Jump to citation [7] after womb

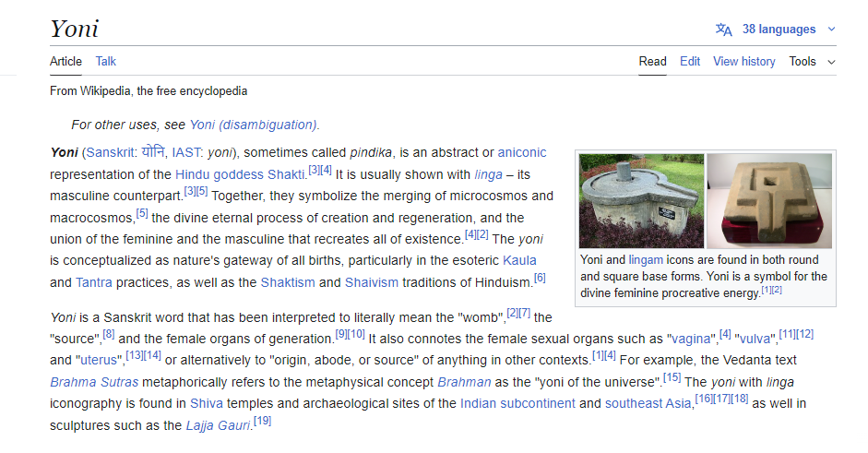click(524, 313)
